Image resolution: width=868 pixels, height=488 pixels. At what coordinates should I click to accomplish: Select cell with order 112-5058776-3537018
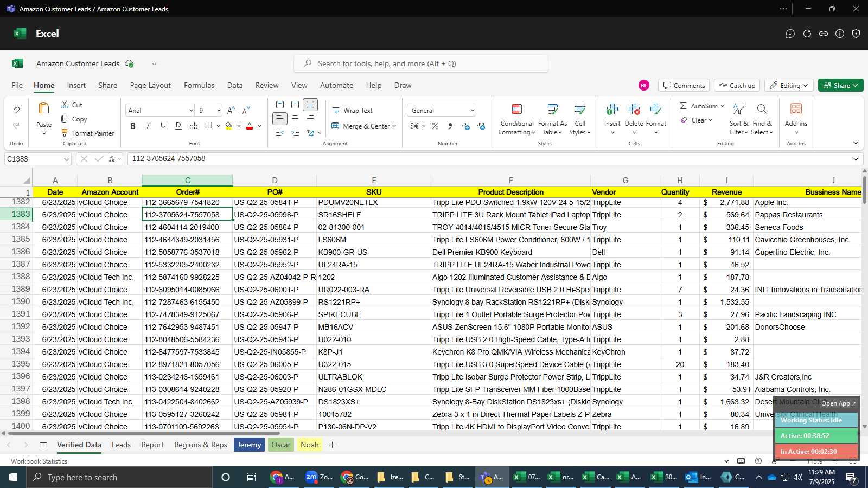187,252
